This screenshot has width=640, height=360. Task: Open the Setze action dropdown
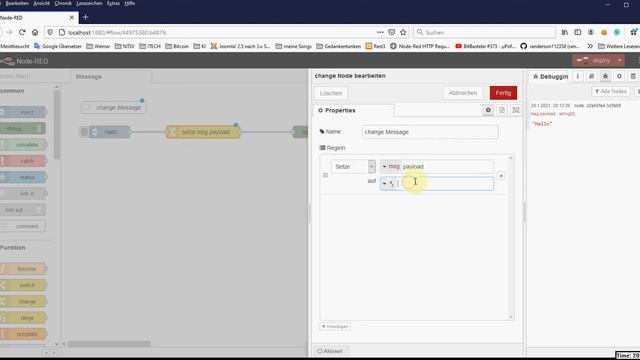click(x=353, y=167)
